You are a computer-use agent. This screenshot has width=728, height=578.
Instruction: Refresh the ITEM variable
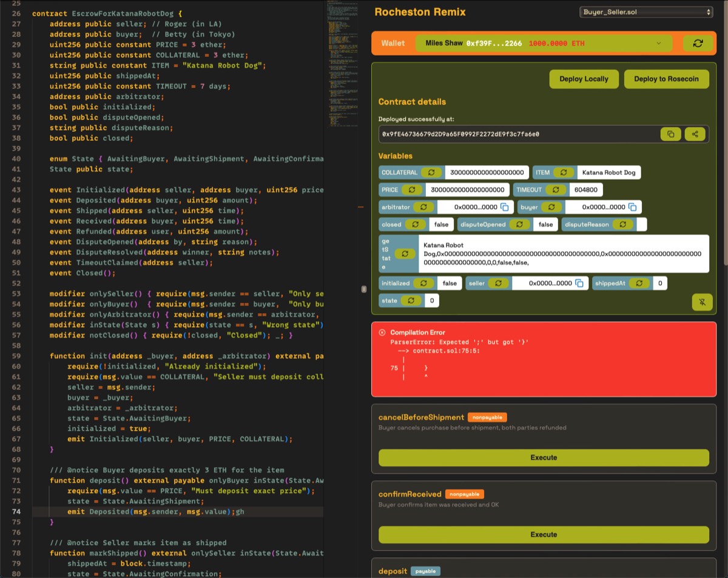tap(563, 172)
